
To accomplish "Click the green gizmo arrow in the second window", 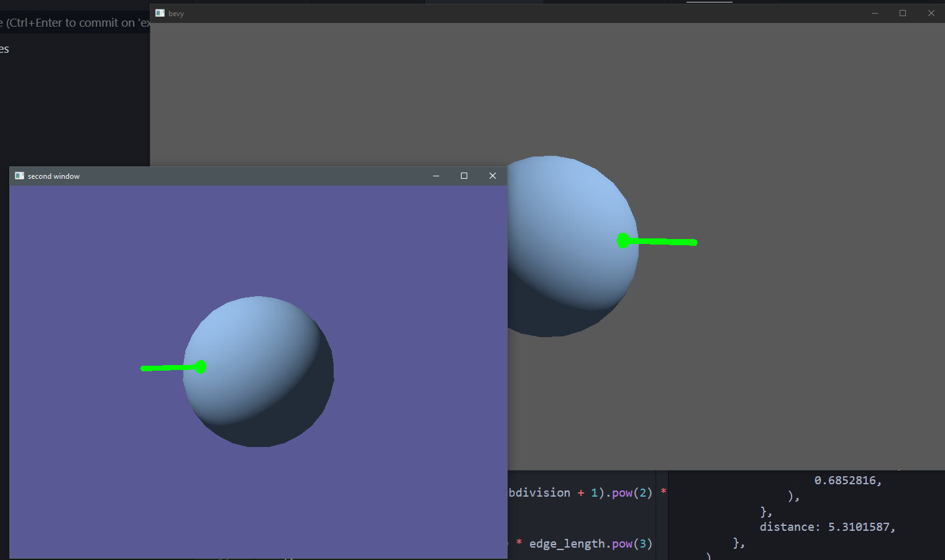I will [x=168, y=368].
